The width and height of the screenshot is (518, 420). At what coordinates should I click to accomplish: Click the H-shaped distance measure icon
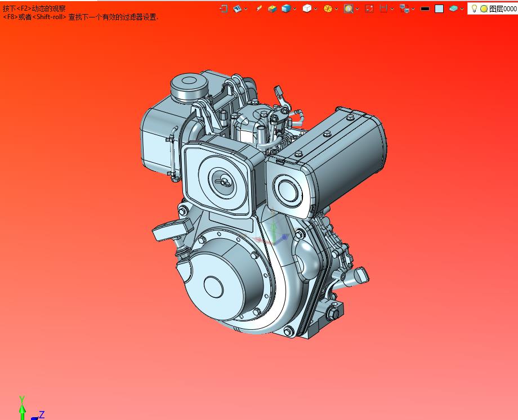[383, 8]
